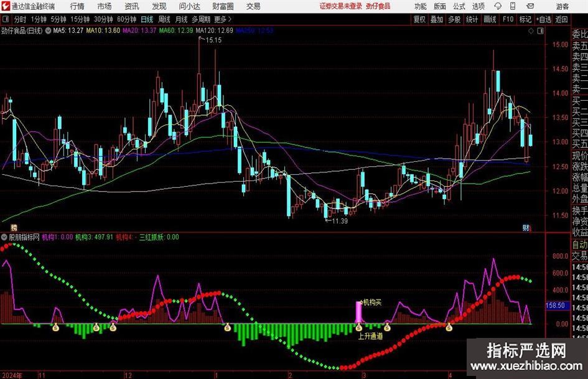Image resolution: width=588 pixels, height=379 pixels.
Task: Open 发现 menu
Action: tap(159, 6)
